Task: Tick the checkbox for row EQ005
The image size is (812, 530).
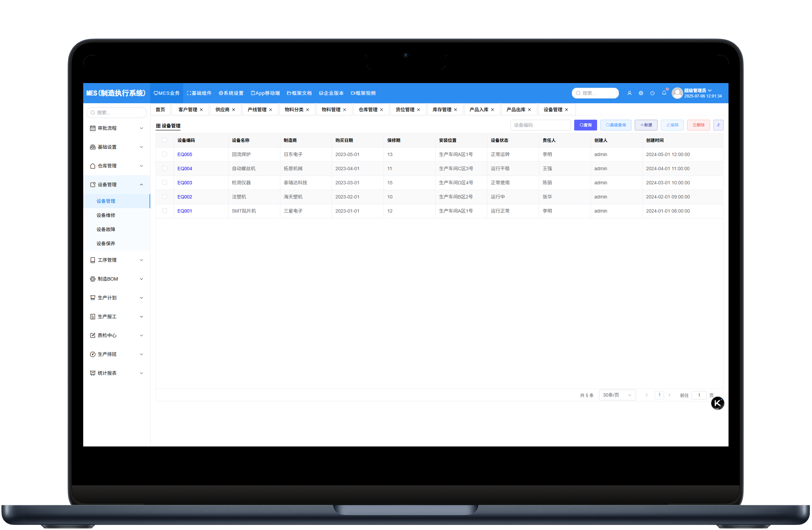Action: 165,154
